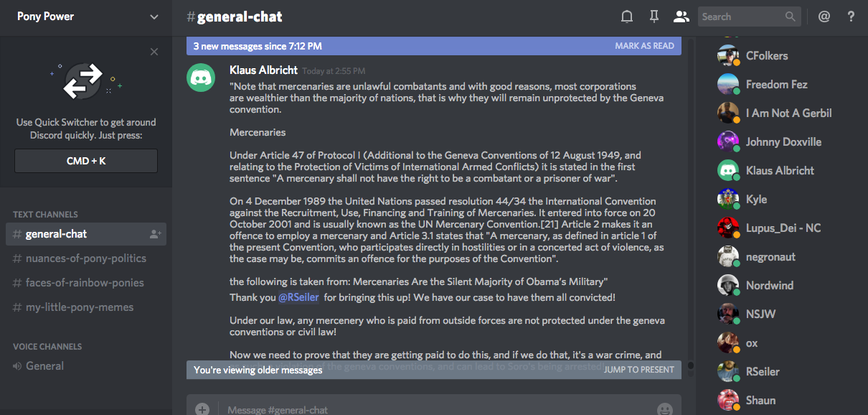Click the help question mark icon
This screenshot has height=415, width=868.
point(851,17)
